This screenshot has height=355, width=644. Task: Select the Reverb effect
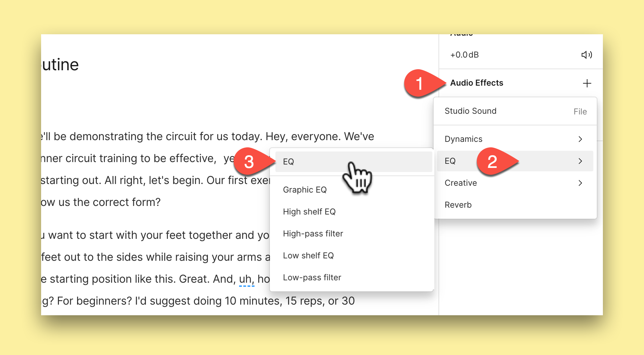[x=515, y=205]
